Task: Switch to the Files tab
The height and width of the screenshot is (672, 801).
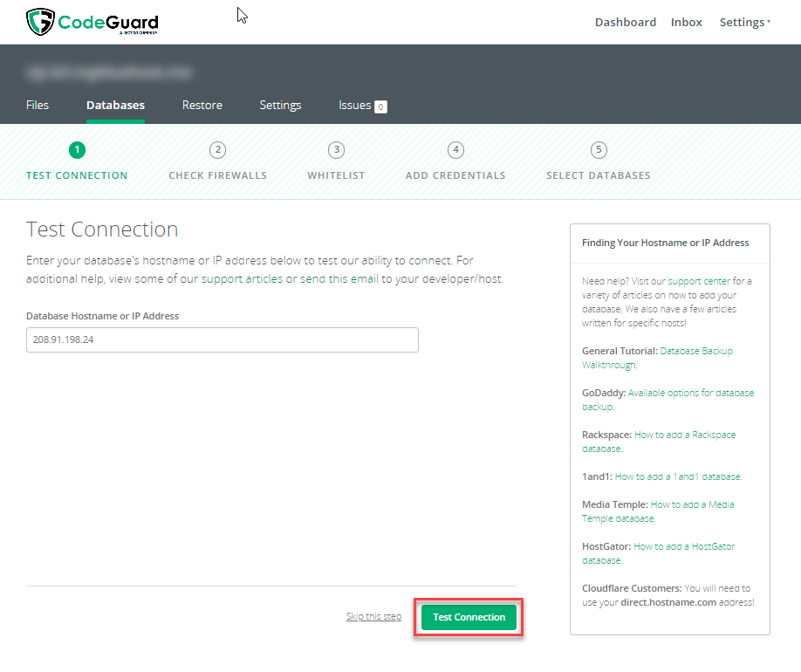Action: [38, 106]
